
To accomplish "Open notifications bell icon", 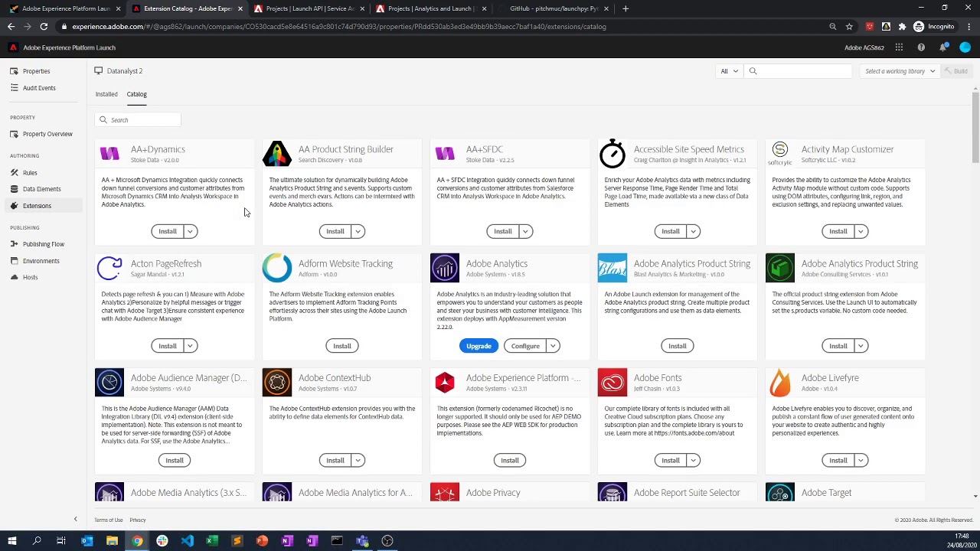I will coord(943,47).
